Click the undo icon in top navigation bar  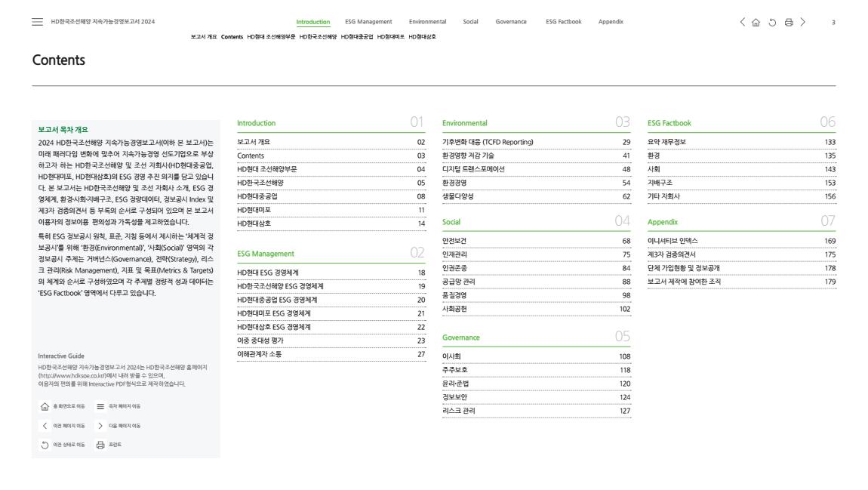point(772,22)
